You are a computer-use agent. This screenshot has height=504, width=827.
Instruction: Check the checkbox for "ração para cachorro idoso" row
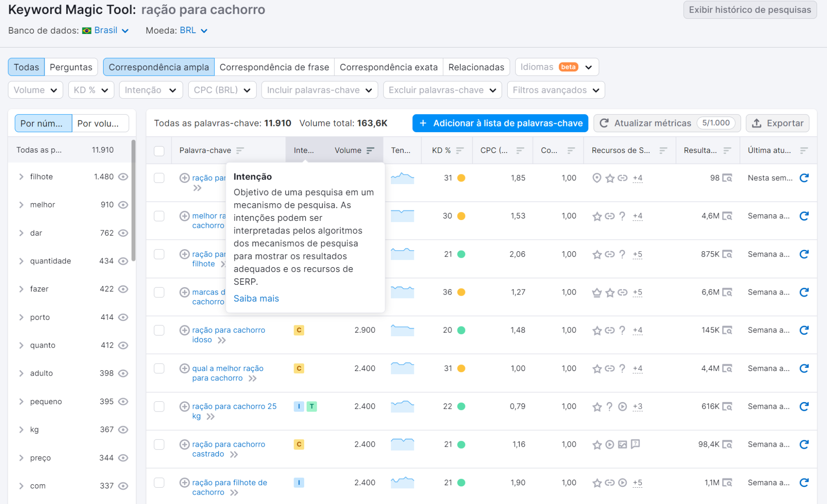point(159,330)
